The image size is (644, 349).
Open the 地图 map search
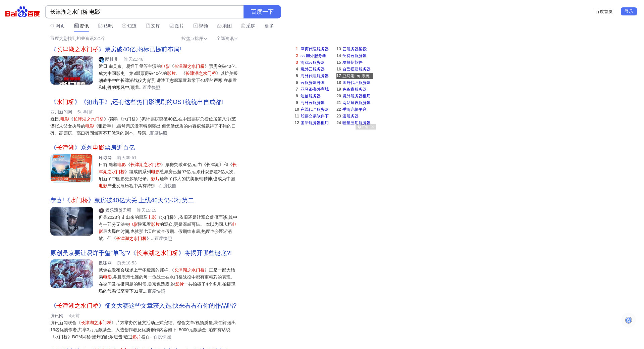pyautogui.click(x=224, y=26)
